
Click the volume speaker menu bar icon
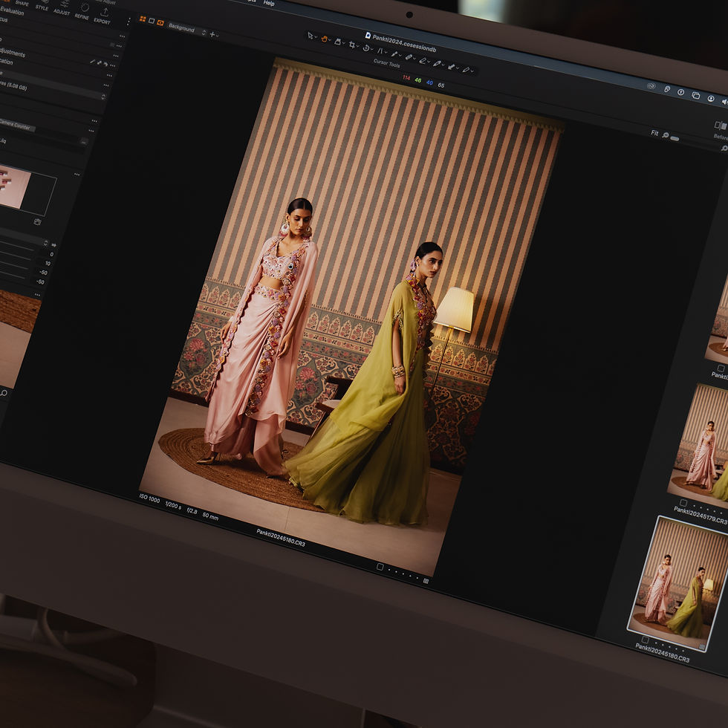coord(724,102)
